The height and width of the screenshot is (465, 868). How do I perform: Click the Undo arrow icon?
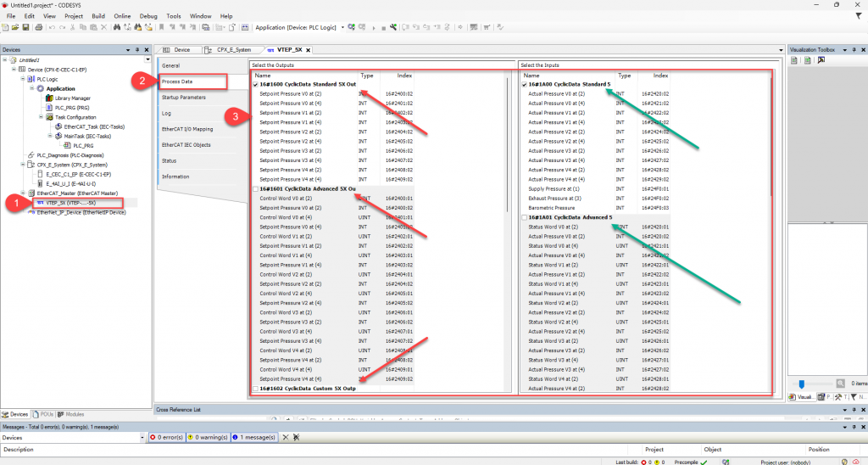pos(52,27)
